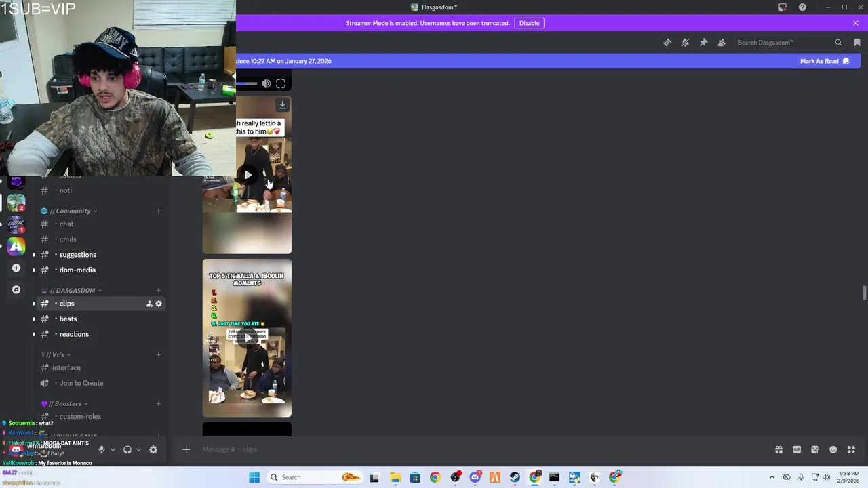Show pinned messages
Image resolution: width=868 pixels, height=488 pixels.
(704, 43)
